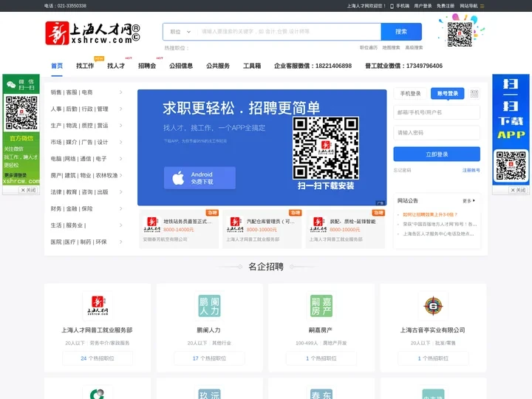Close the right APP floating ad
Screen dimensions: 532x399
518,190
